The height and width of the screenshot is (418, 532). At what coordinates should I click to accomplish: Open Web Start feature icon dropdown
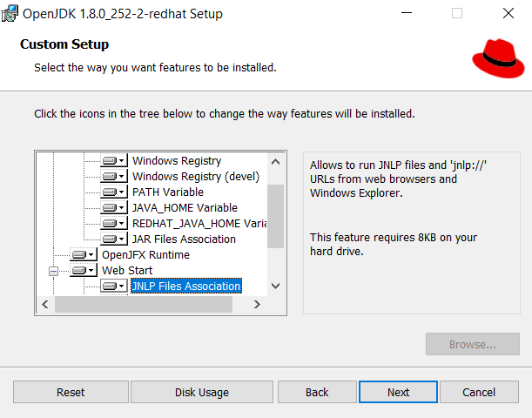pyautogui.click(x=84, y=271)
